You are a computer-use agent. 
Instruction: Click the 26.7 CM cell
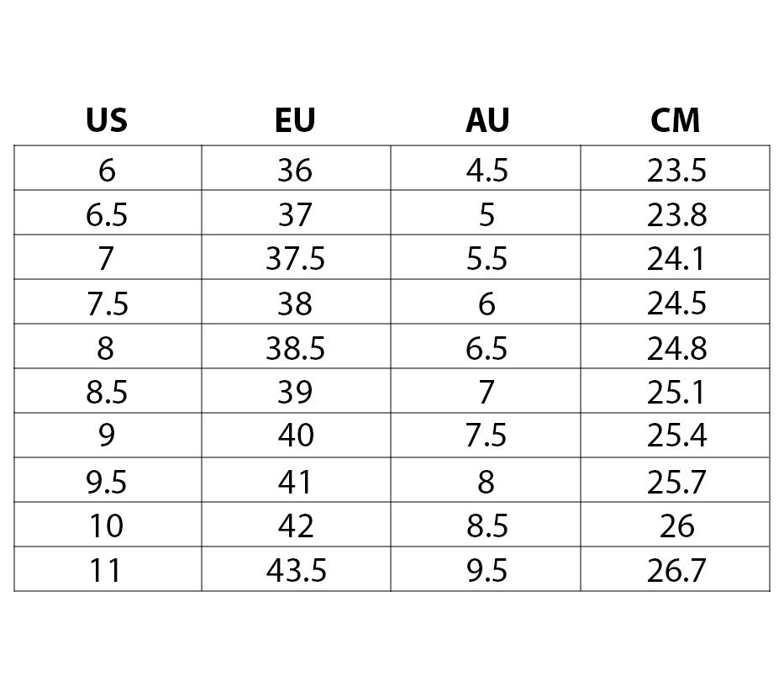click(676, 571)
